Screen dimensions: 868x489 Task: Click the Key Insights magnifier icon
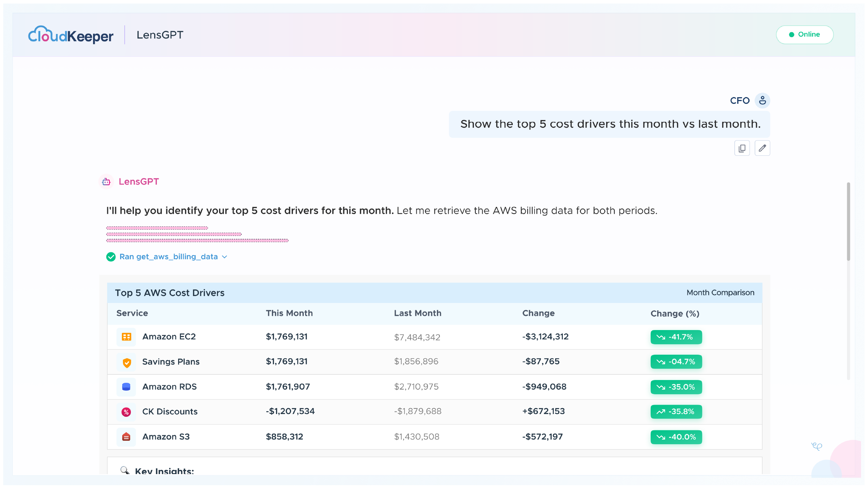point(125,471)
